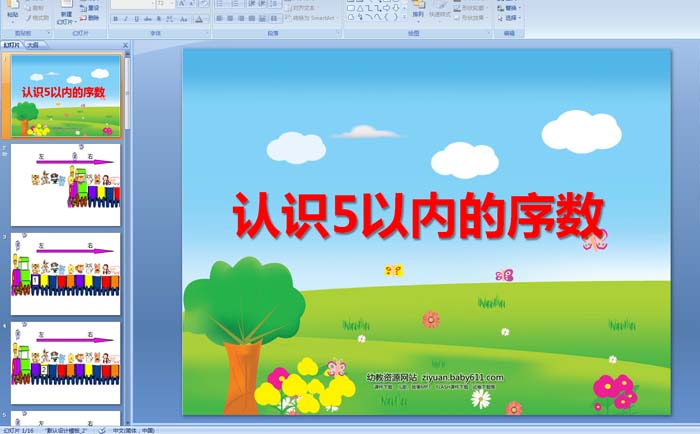The height and width of the screenshot is (434, 700).
Task: Open the Line Spacing menu
Action: pos(275,4)
